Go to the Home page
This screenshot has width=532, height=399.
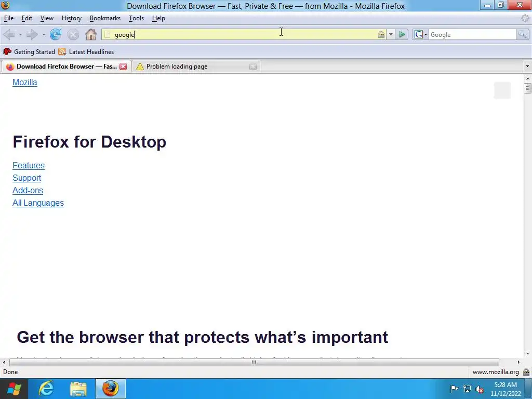90,34
